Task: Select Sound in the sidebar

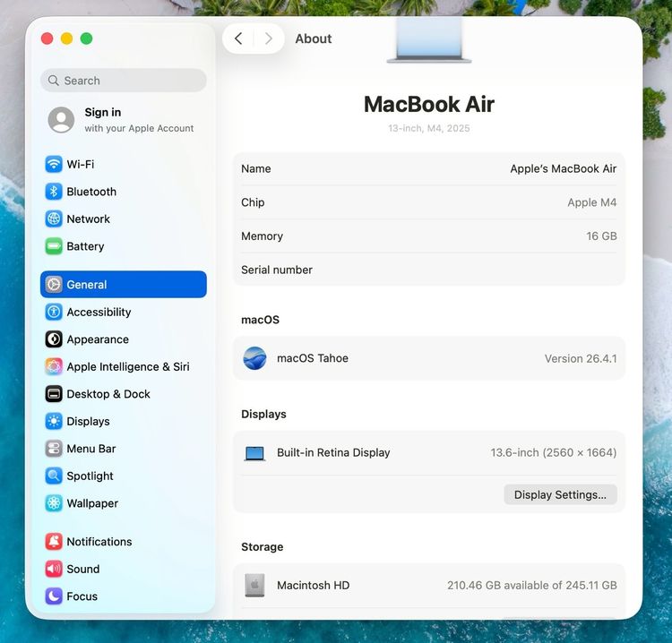Action: (x=124, y=570)
